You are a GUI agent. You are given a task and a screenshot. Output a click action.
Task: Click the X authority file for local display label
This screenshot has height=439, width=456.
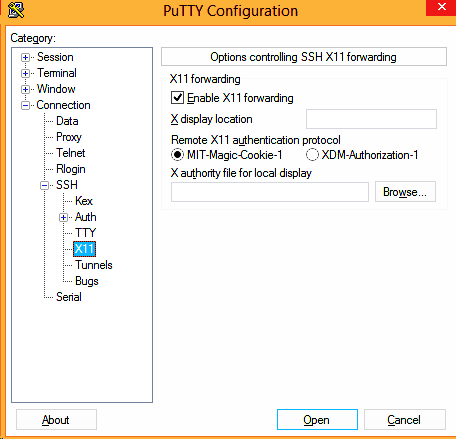[241, 173]
